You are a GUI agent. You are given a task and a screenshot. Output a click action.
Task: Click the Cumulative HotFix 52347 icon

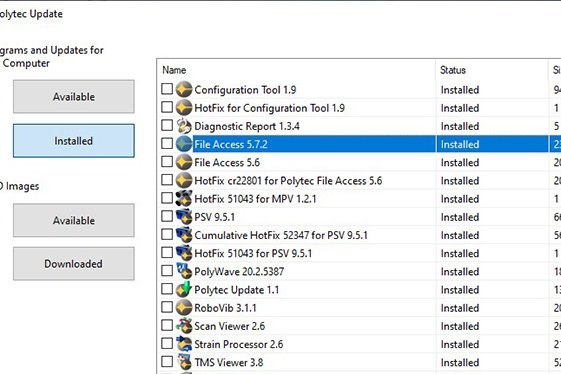(184, 235)
